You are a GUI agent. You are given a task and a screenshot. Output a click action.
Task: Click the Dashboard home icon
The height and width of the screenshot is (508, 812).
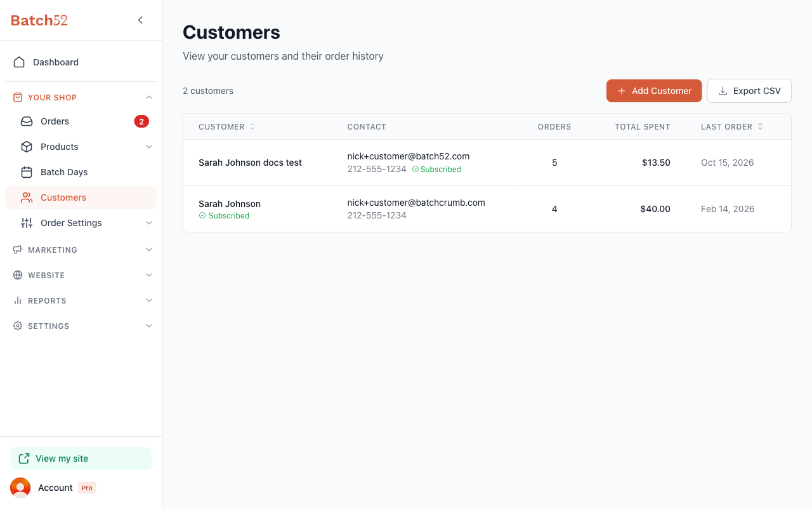[19, 62]
